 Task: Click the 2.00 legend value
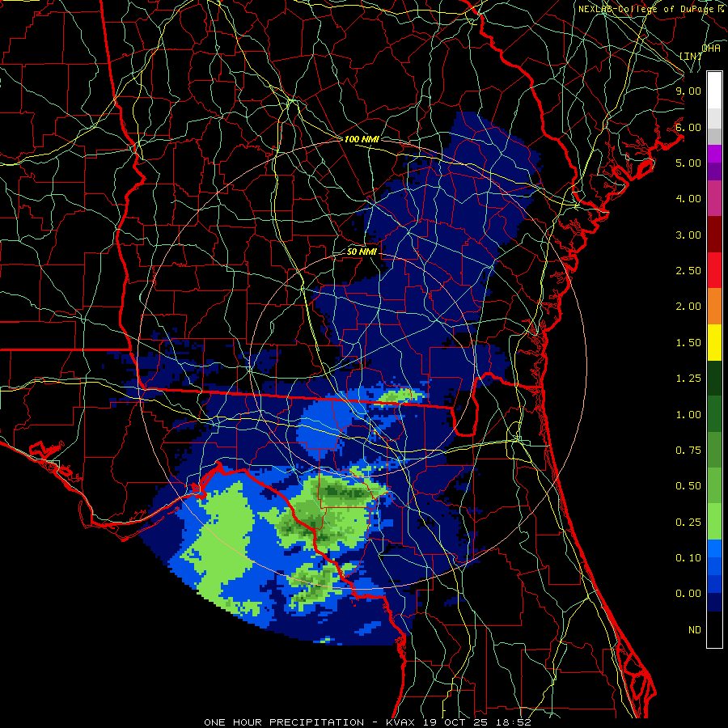pos(688,307)
